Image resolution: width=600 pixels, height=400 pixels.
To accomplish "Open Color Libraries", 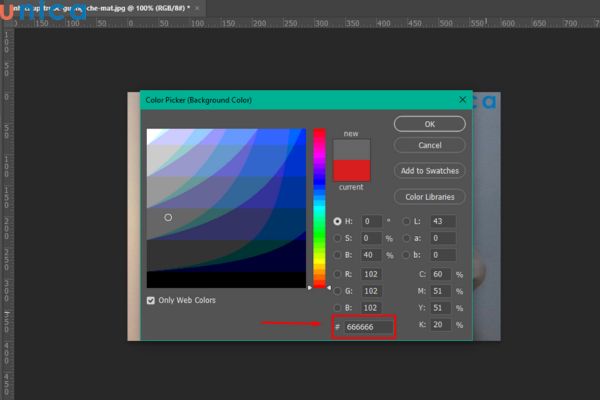I will pyautogui.click(x=429, y=196).
